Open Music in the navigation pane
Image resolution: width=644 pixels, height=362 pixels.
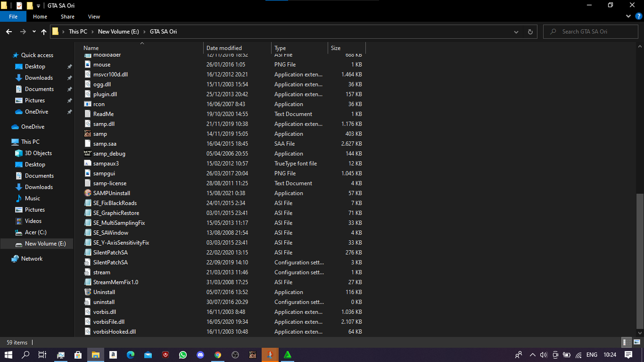tap(32, 199)
